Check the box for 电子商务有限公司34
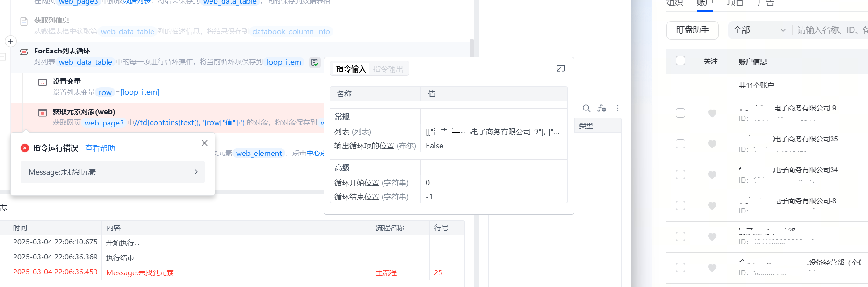 pyautogui.click(x=680, y=175)
